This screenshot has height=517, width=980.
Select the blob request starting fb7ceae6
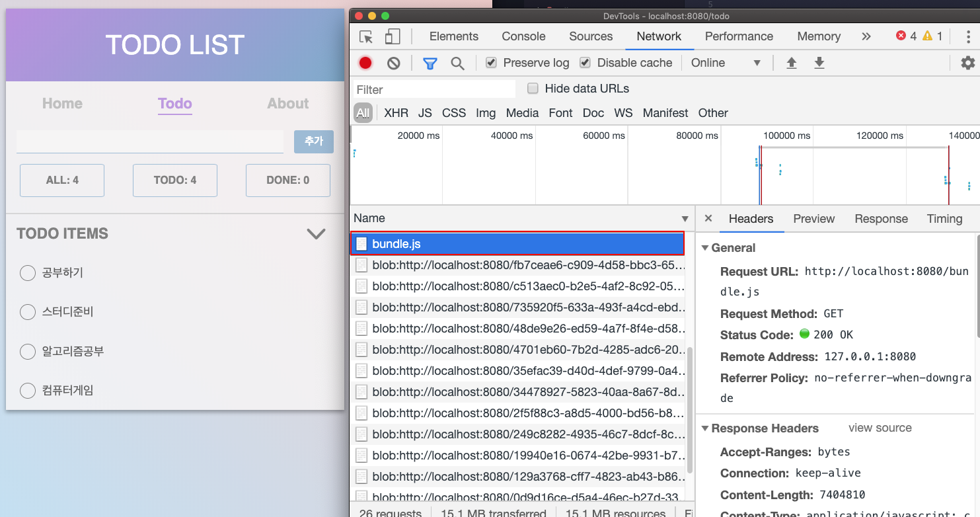coord(518,265)
